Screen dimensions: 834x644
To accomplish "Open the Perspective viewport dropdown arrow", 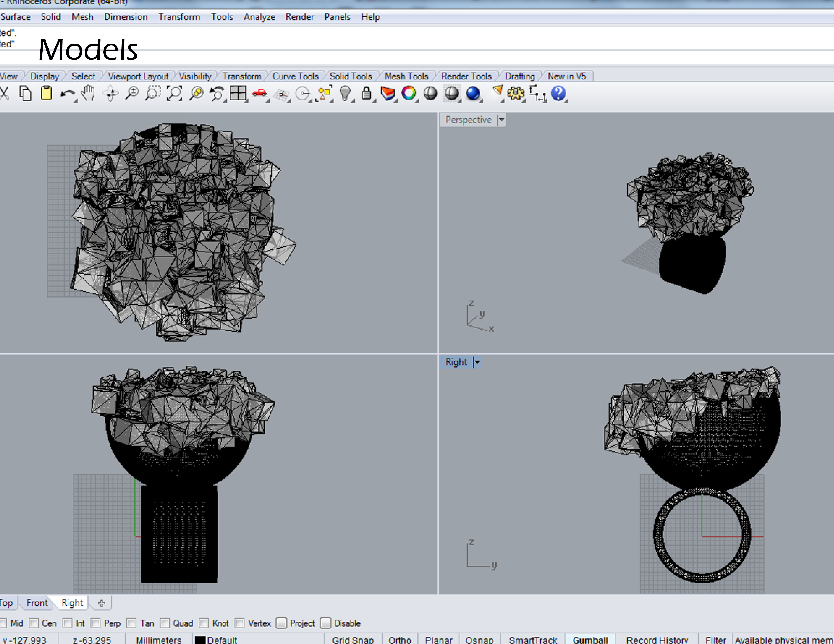I will (502, 120).
